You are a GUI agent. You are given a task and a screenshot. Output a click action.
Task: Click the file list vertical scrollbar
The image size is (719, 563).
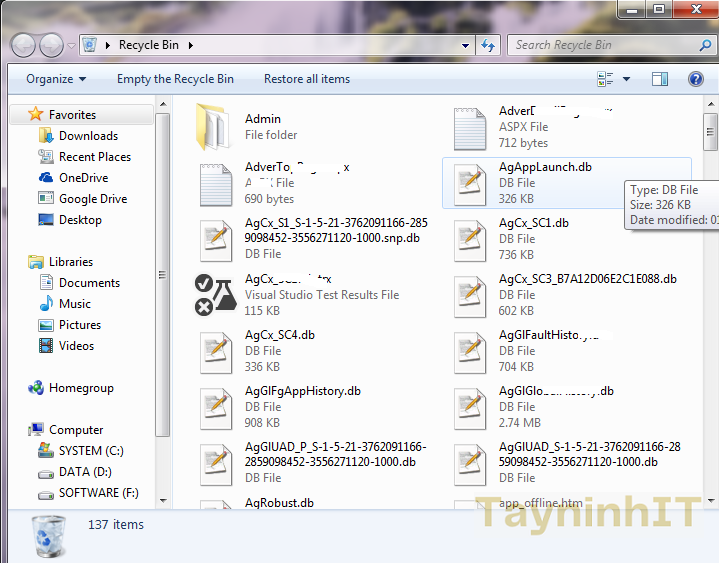[710, 300]
